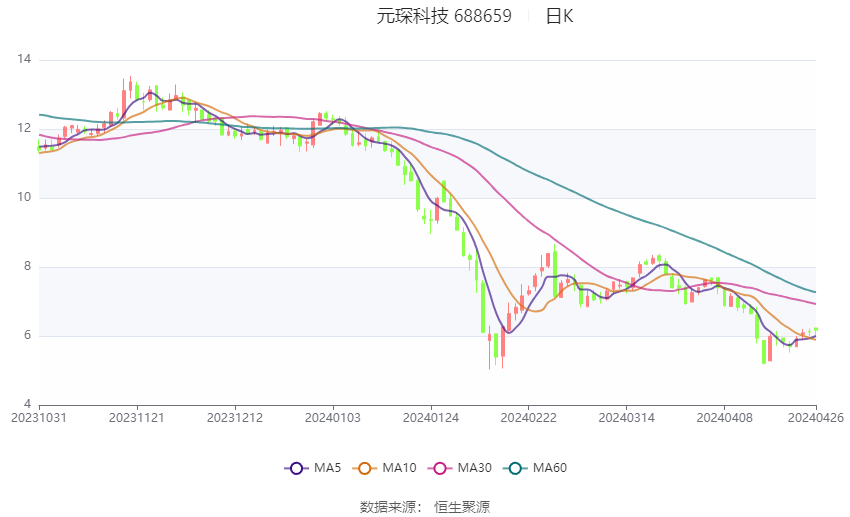Toggle the MA30 legend series

(460, 468)
